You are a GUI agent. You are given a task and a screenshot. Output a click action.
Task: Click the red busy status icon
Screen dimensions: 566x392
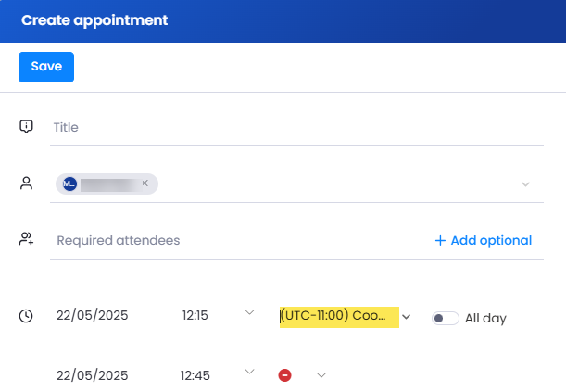[284, 375]
